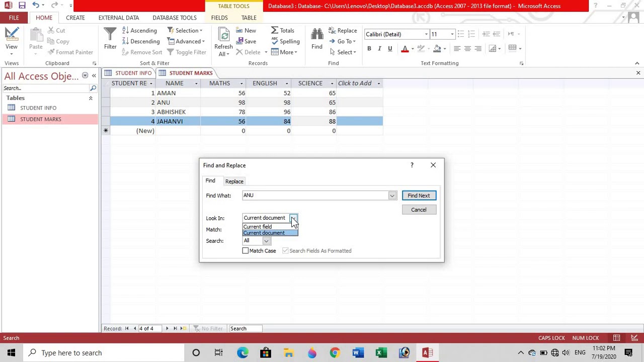This screenshot has height=362, width=644.
Task: Click the navigation pane Search box
Action: pyautogui.click(x=46, y=88)
